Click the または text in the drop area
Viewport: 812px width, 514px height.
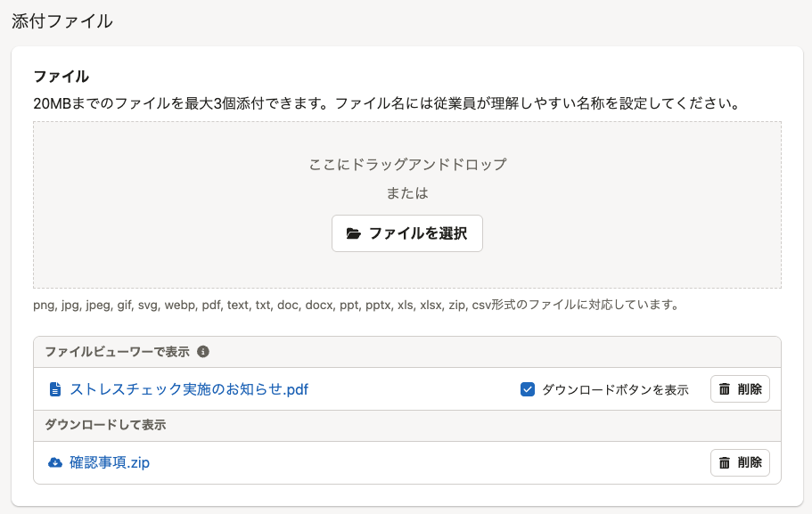click(x=407, y=193)
